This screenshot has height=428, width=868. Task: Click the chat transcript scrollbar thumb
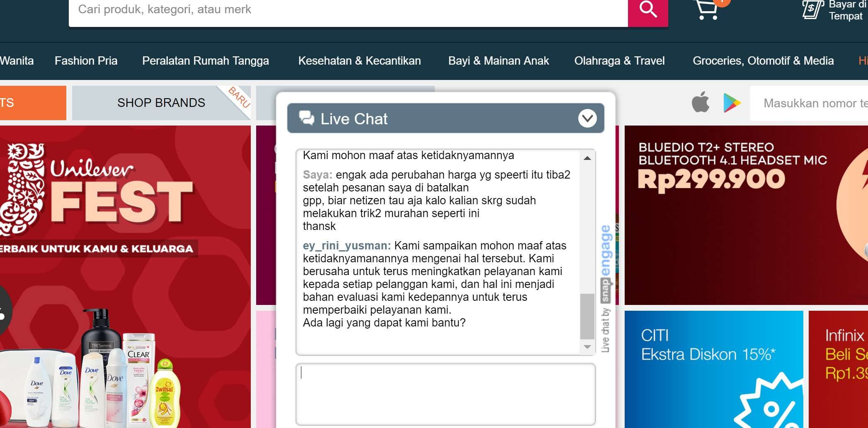[x=587, y=316]
